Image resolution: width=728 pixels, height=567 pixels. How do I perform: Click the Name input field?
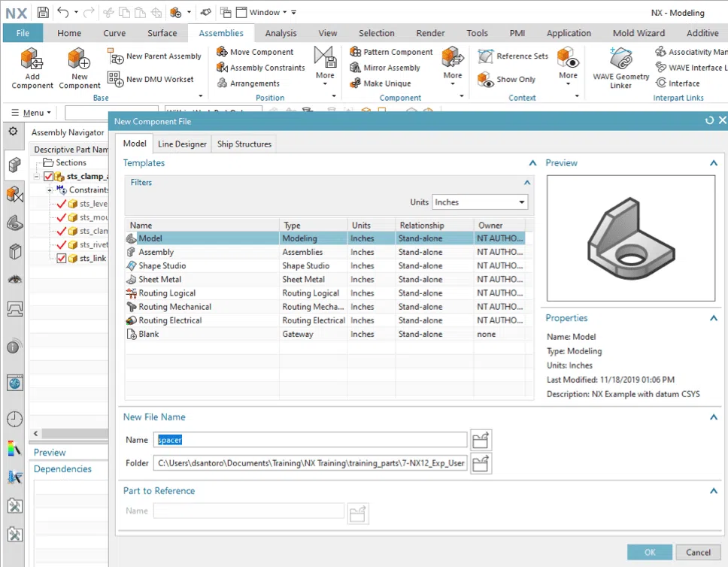point(311,440)
